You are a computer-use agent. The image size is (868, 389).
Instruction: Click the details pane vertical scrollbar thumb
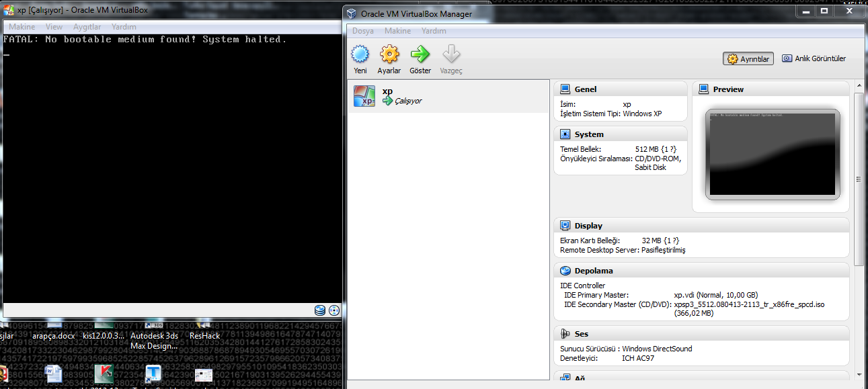(x=859, y=179)
